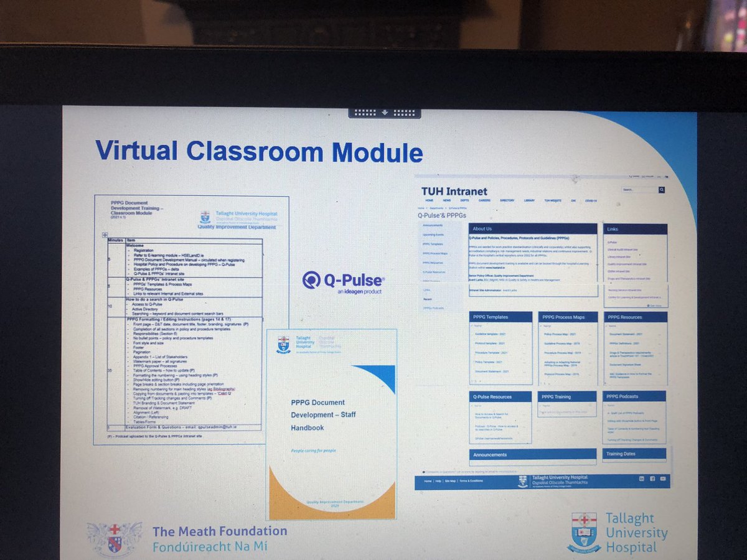Image resolution: width=747 pixels, height=560 pixels.
Task: Open Quality Improvement Intranet Site link
Action: [627, 264]
